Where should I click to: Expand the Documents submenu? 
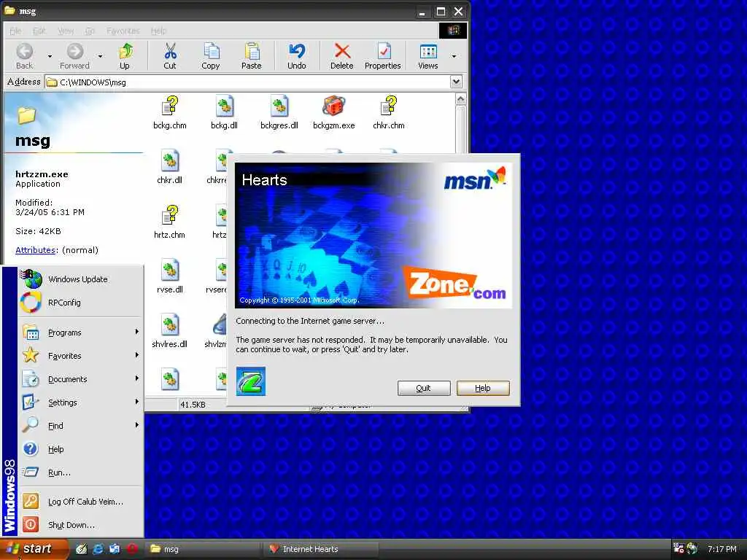[80, 379]
